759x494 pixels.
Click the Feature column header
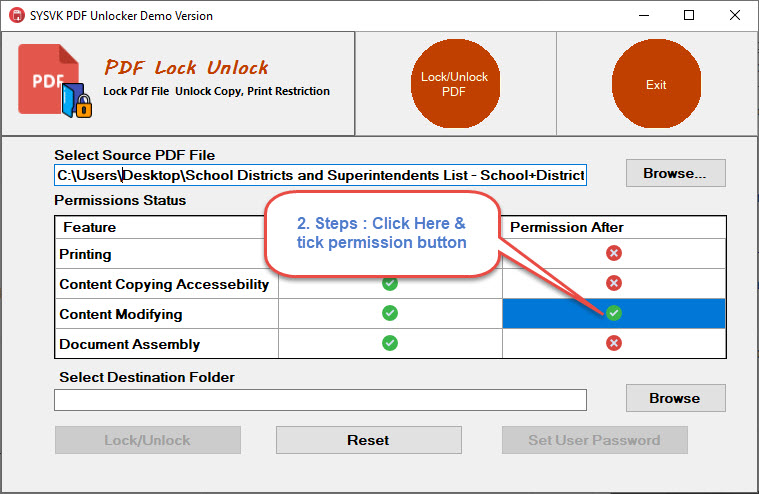tap(90, 227)
